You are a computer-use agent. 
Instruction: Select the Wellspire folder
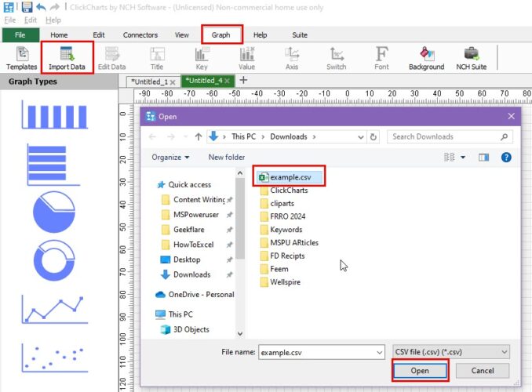tap(281, 282)
